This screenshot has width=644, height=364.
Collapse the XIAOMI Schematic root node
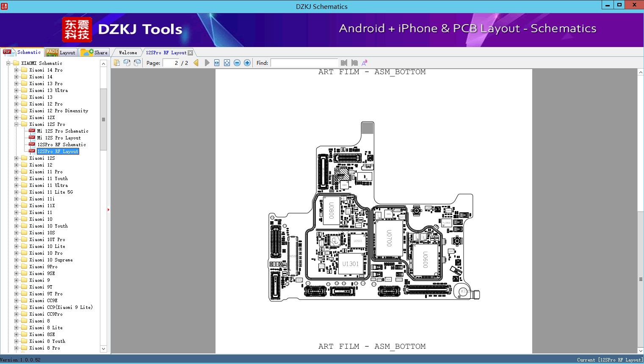click(8, 63)
